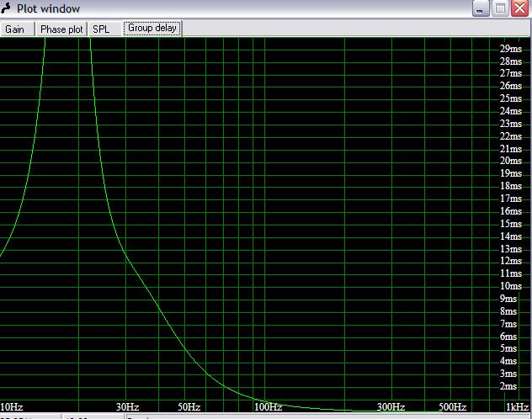Screen dimensions: 532x419
Task: Click the Group delay tab
Action: pos(152,28)
